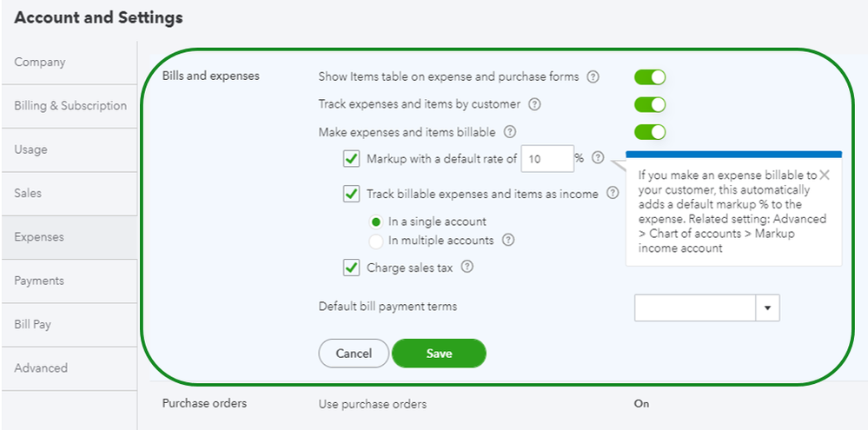Viewport: 868px width, 430px height.
Task: Click help icon next to Make expenses billable
Action: coord(510,132)
